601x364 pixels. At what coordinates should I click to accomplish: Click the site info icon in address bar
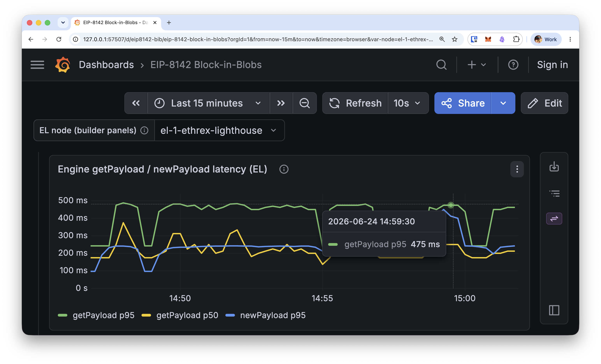[76, 39]
